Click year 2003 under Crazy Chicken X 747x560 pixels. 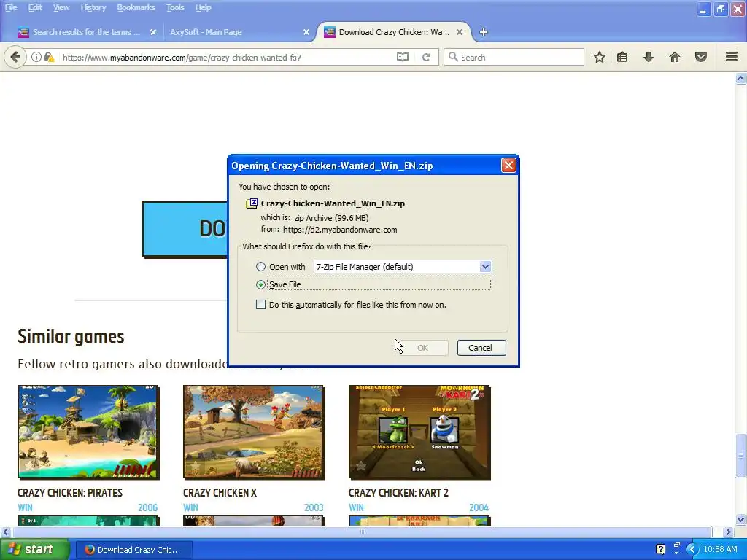(x=314, y=507)
